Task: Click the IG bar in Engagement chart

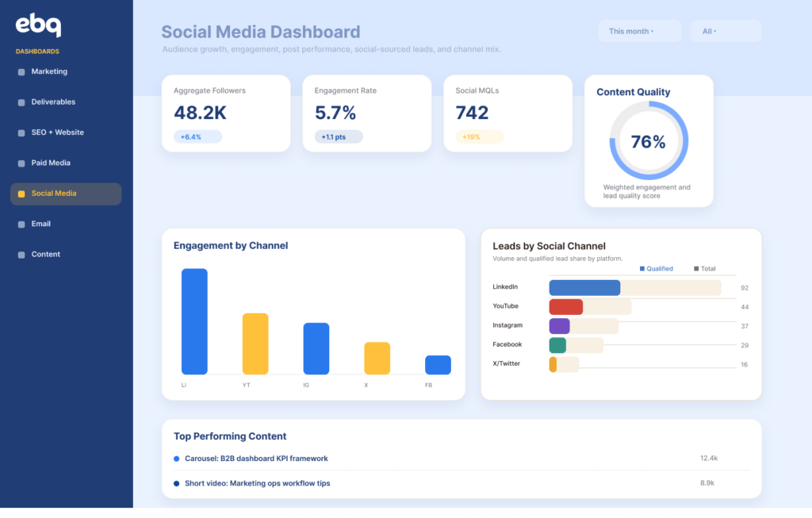Action: click(x=316, y=348)
